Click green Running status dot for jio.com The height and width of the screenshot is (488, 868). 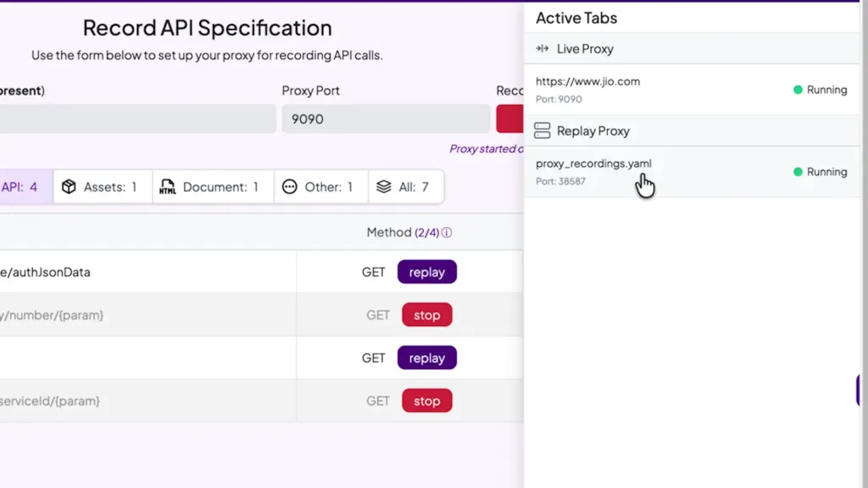[x=798, y=90]
